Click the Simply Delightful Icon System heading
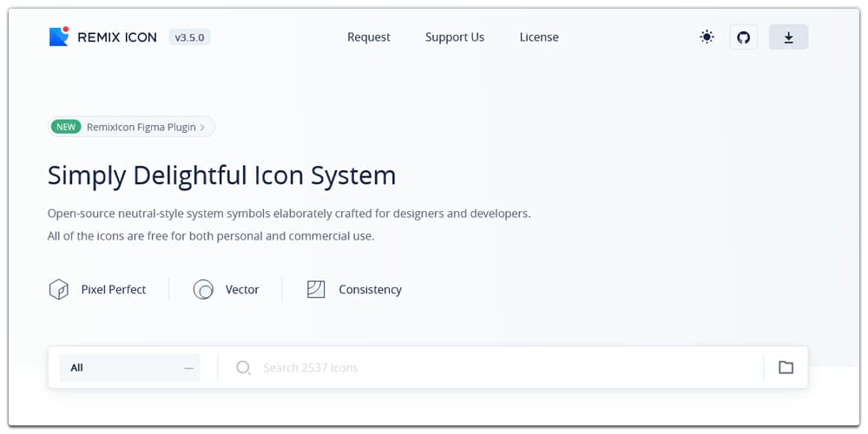 (221, 175)
